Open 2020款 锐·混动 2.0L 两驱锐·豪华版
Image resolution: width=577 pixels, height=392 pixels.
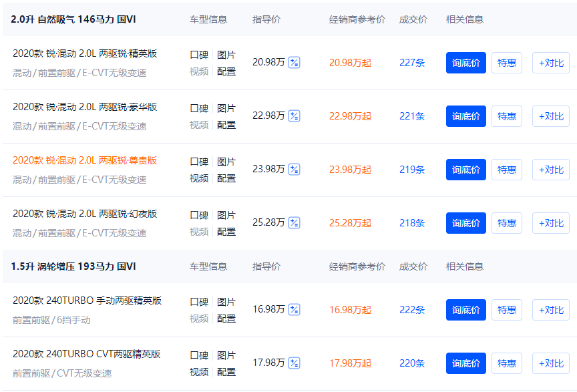(85, 107)
